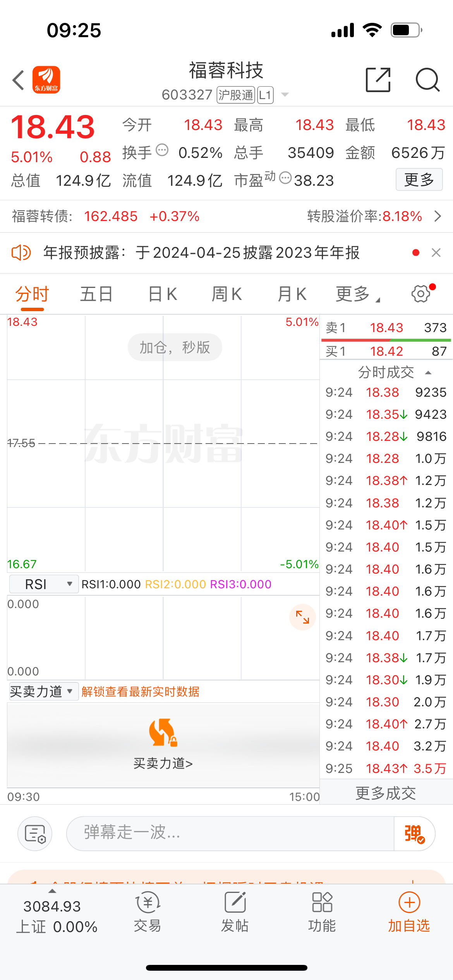Open the 福蓉转债 details chevron
Image resolution: width=453 pixels, height=980 pixels.
point(438,216)
